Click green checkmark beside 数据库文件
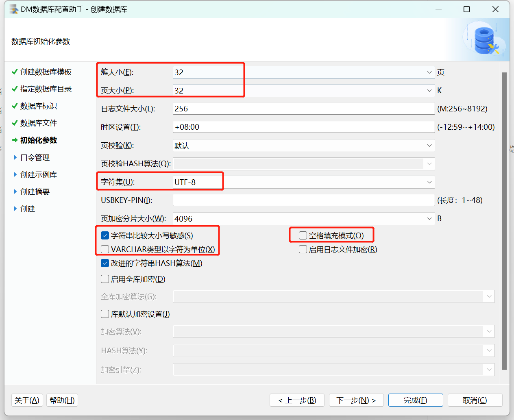 tap(15, 123)
